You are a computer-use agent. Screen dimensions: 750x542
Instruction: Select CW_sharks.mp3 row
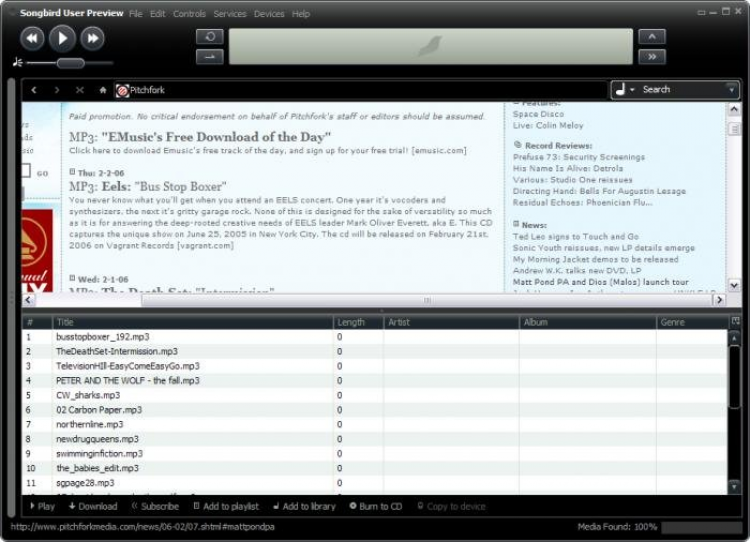tap(375, 395)
